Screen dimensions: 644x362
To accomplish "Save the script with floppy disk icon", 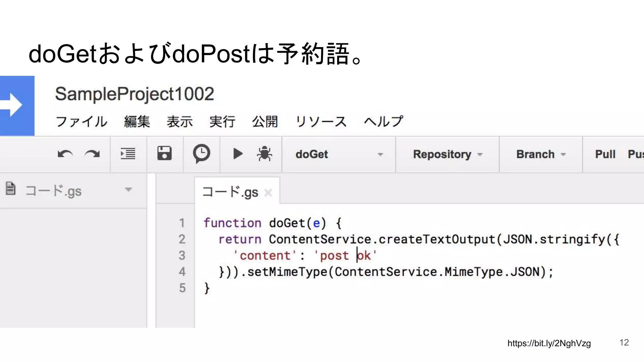I will [x=164, y=153].
